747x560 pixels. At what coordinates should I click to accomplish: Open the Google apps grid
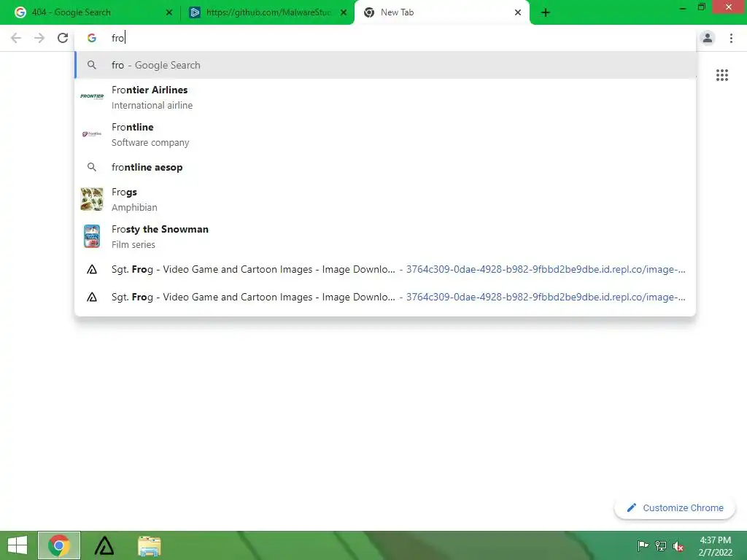722,75
